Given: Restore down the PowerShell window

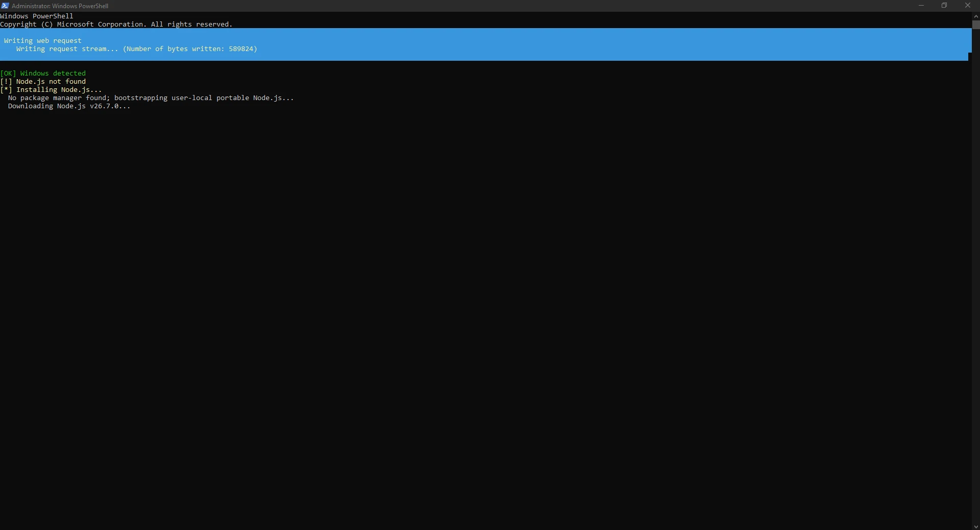Looking at the screenshot, I should tap(944, 6).
